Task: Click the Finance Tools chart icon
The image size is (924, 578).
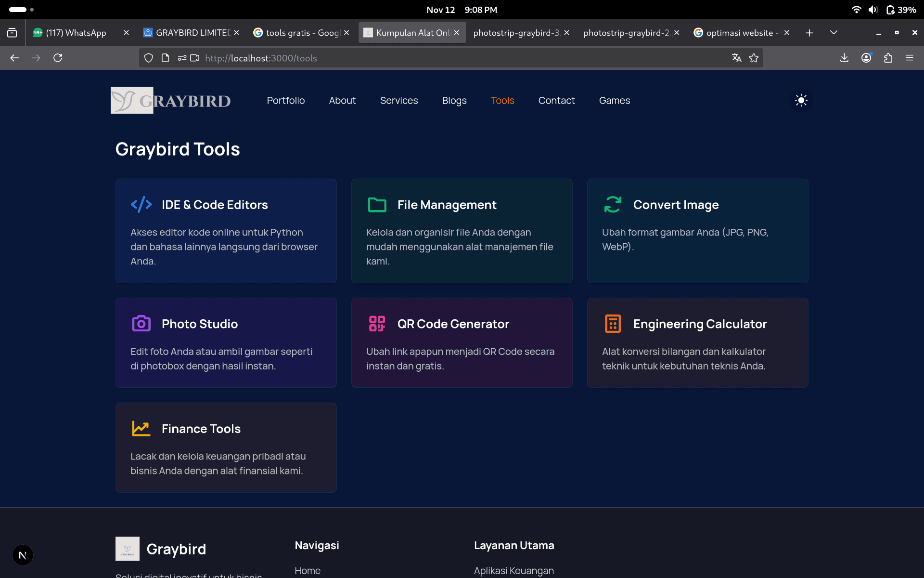Action: coord(141,428)
